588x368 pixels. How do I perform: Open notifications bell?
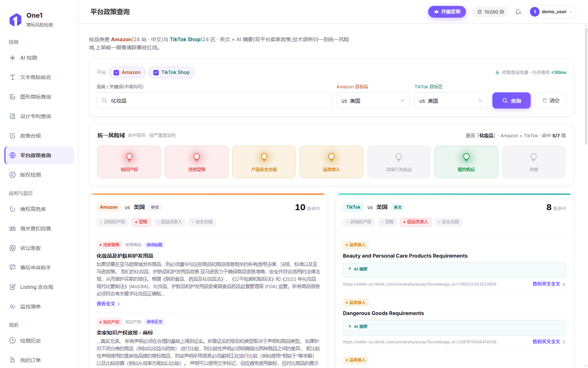click(x=518, y=12)
